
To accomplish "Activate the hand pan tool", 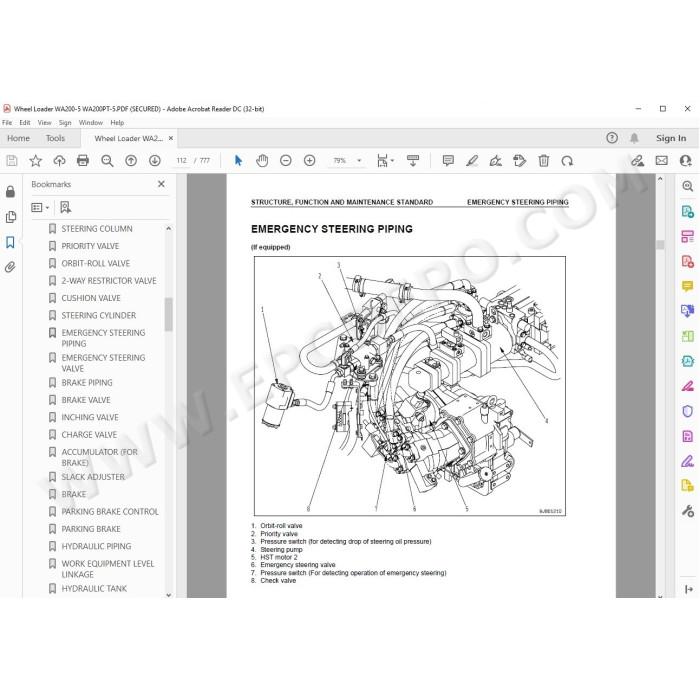I will tap(262, 161).
